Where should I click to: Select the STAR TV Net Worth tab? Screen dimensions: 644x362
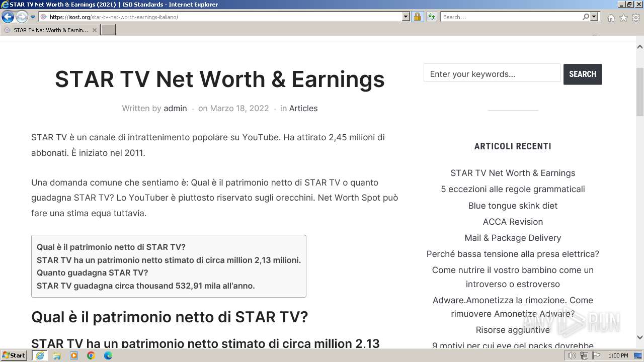coord(50,30)
